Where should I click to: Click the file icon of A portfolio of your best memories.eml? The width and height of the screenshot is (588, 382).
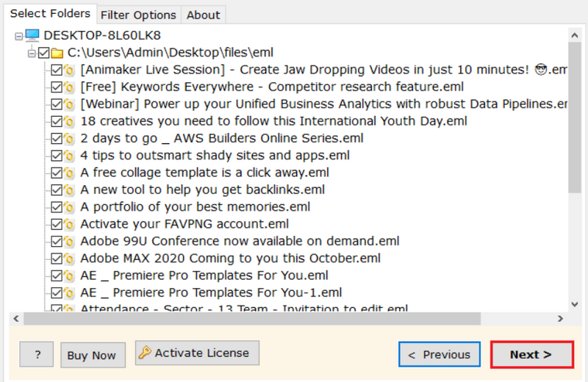click(69, 207)
